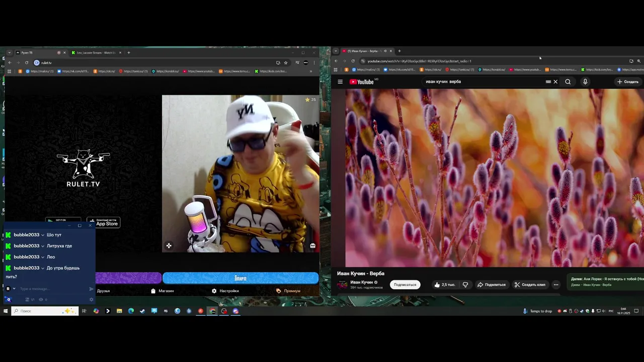Open Магазин tab on rulet.tv
The width and height of the screenshot is (644, 362).
point(163,291)
